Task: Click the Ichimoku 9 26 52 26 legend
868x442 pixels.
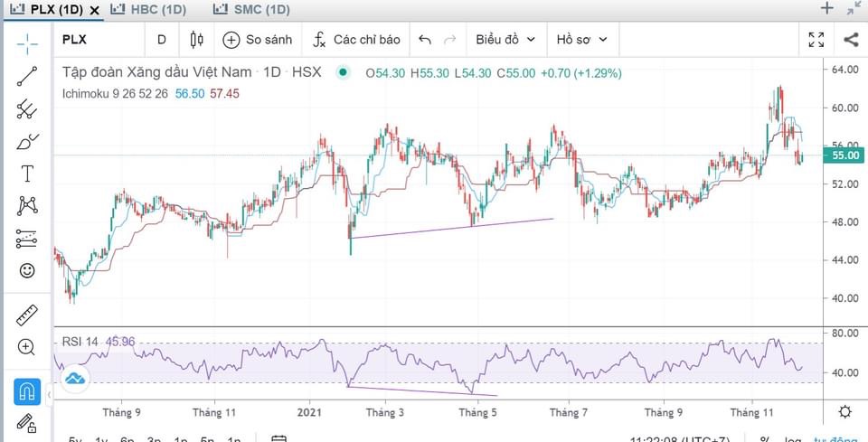Action: pos(115,93)
